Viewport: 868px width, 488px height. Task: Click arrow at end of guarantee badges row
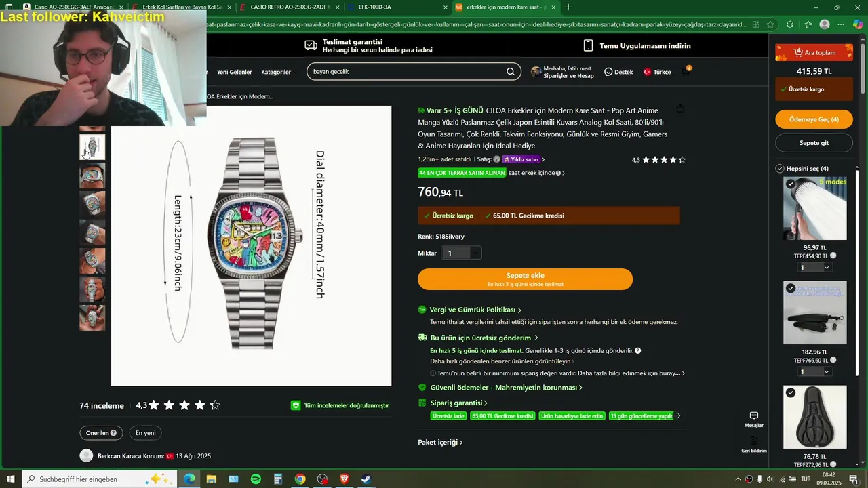point(679,416)
